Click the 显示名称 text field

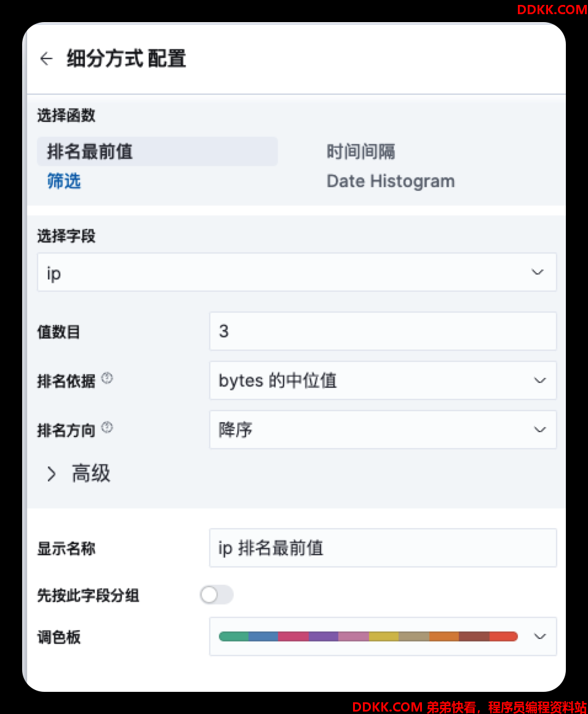point(383,548)
